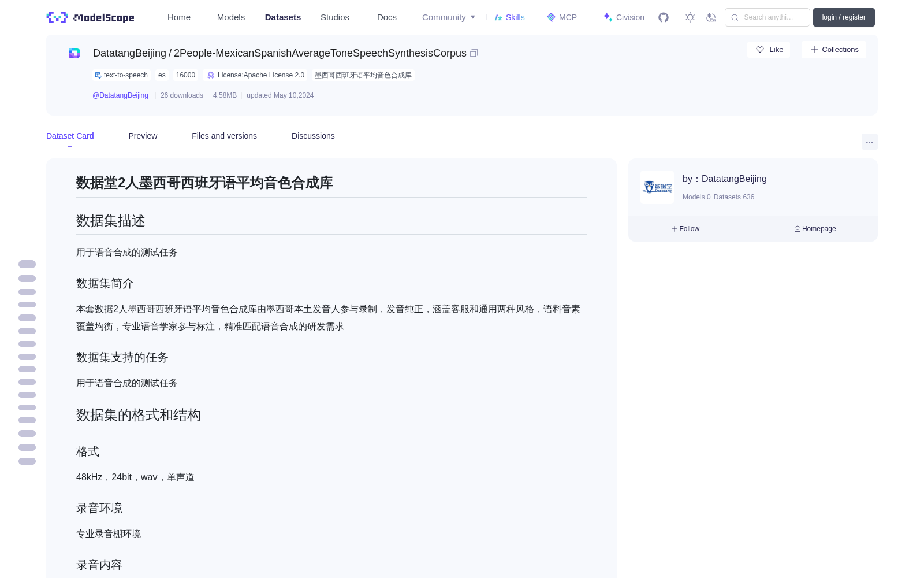
Task: Copy dataset name using the copy icon
Action: [x=474, y=53]
